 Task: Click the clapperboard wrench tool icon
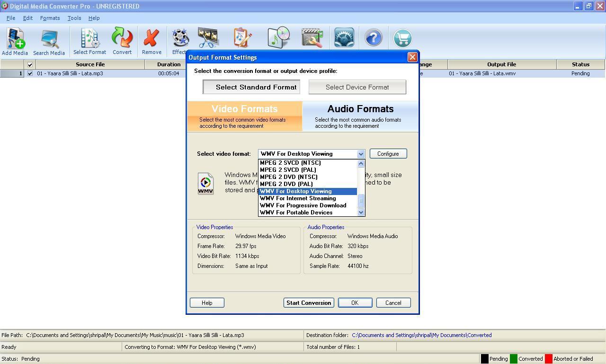point(312,38)
